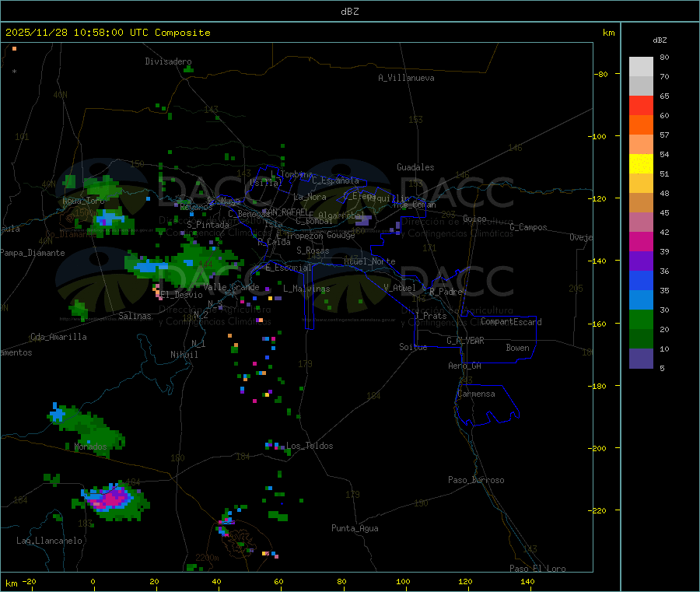Click the slate 5-10 dBZ legend swatch

641,359
